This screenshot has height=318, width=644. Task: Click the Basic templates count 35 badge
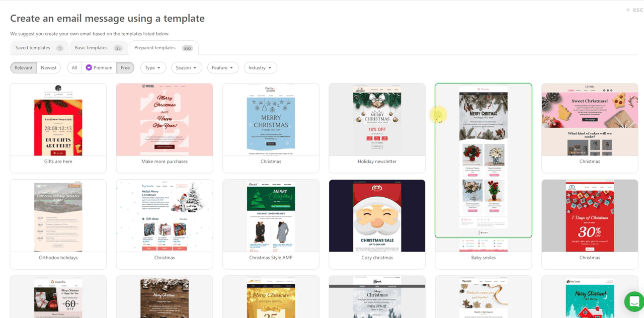coord(118,48)
